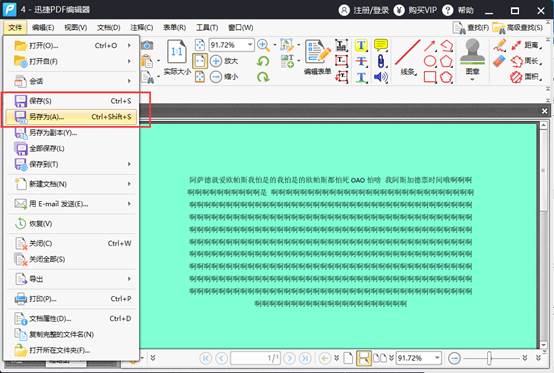Choose Close (关闭) Ctrl+W entry
The height and width of the screenshot is (373, 554).
pos(72,243)
